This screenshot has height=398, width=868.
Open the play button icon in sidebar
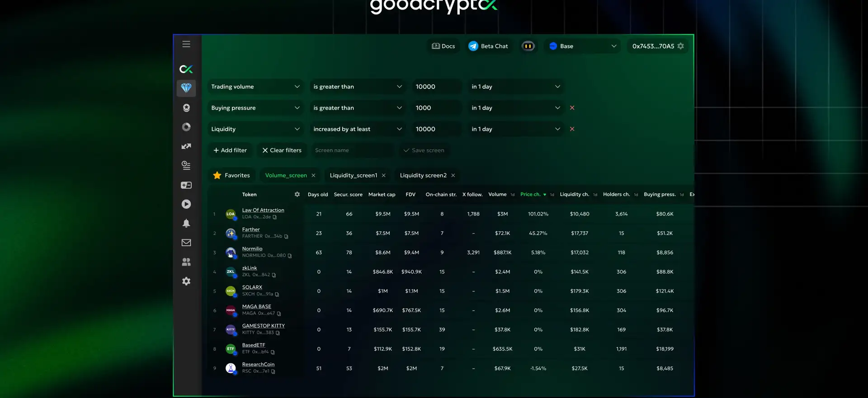point(186,204)
